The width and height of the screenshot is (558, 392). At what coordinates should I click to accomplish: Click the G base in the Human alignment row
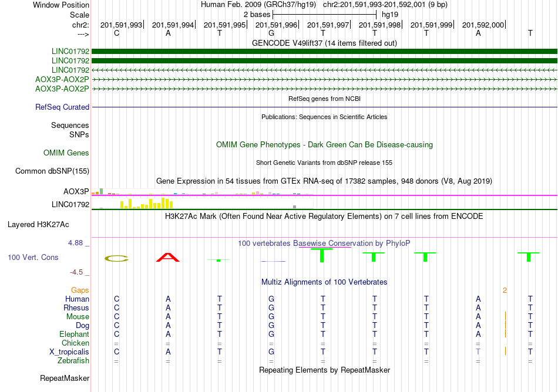click(x=271, y=299)
